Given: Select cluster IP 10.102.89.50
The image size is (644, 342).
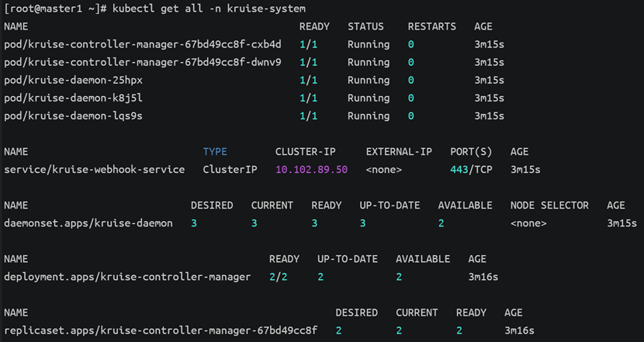Looking at the screenshot, I should coord(311,170).
